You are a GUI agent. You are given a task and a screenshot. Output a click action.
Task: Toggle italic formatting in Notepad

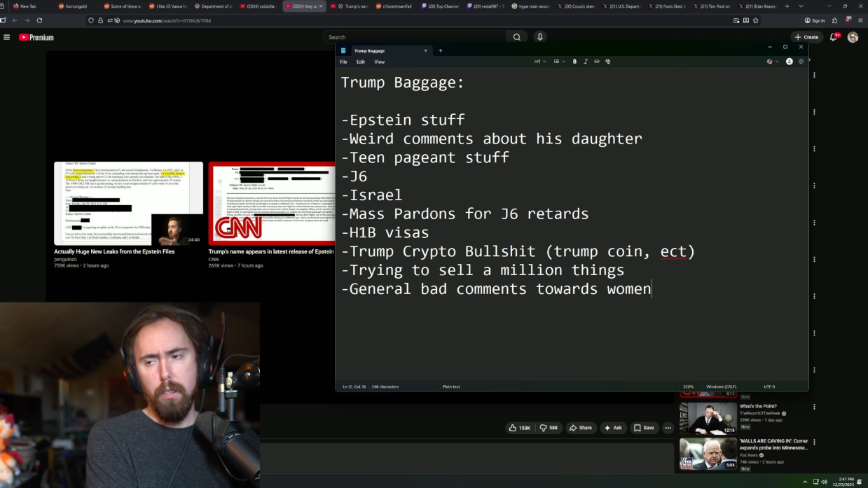pos(586,62)
